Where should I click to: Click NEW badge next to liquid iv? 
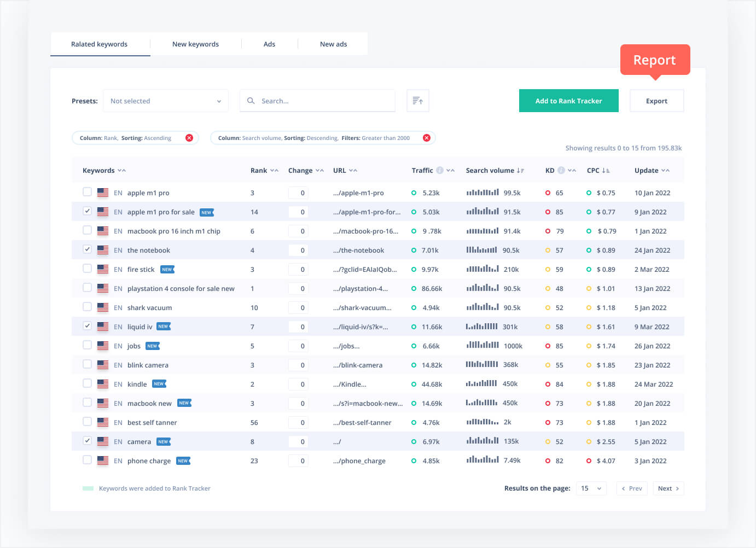pyautogui.click(x=164, y=327)
